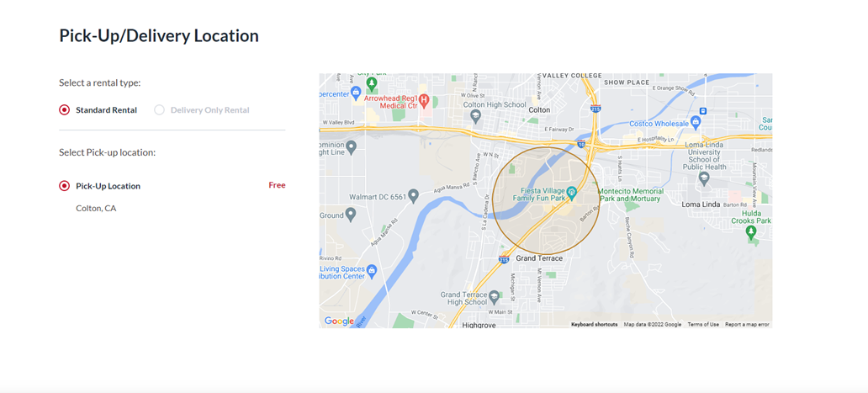Click the Loma Linda University school pin

(x=704, y=178)
